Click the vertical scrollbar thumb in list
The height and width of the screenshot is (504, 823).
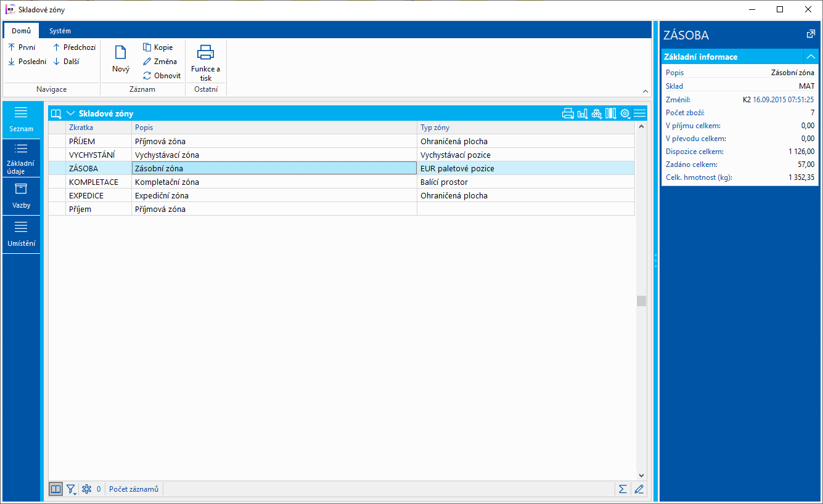tap(641, 301)
